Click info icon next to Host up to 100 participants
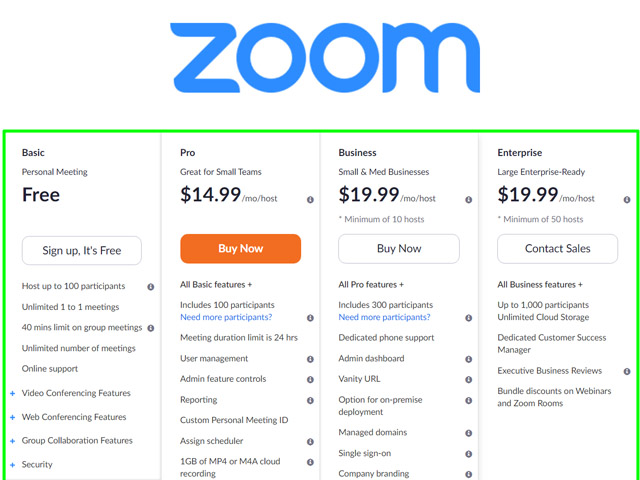Image resolution: width=640 pixels, height=480 pixels. tap(151, 287)
